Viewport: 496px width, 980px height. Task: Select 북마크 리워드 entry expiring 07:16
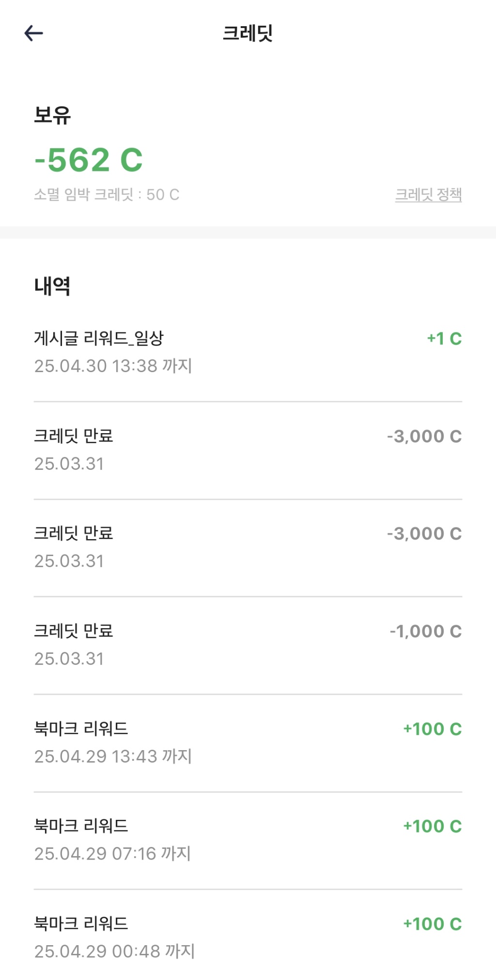(x=81, y=826)
